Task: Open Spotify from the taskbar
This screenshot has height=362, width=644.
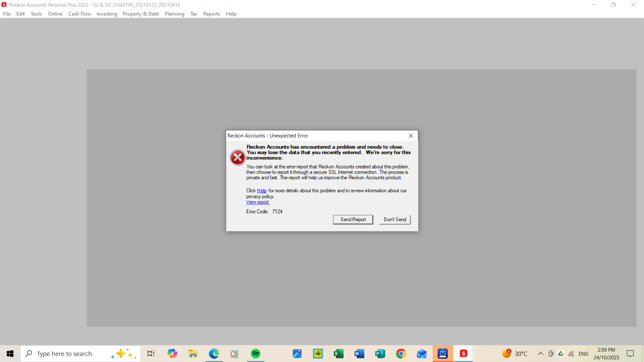Action: tap(256, 354)
